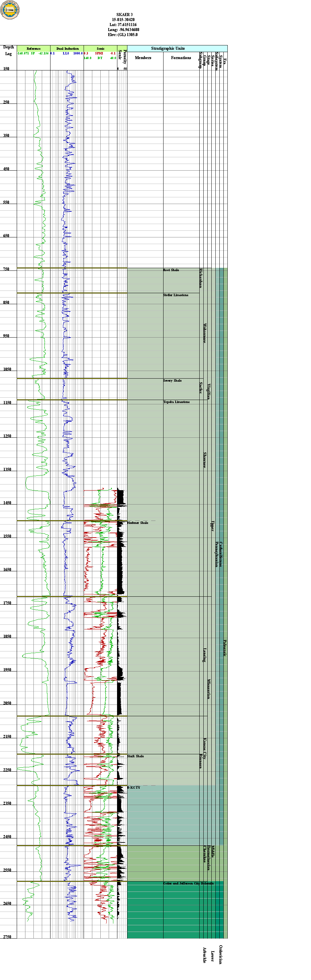Click the 2750 depth marker
The height and width of the screenshot is (980, 311).
(7, 937)
